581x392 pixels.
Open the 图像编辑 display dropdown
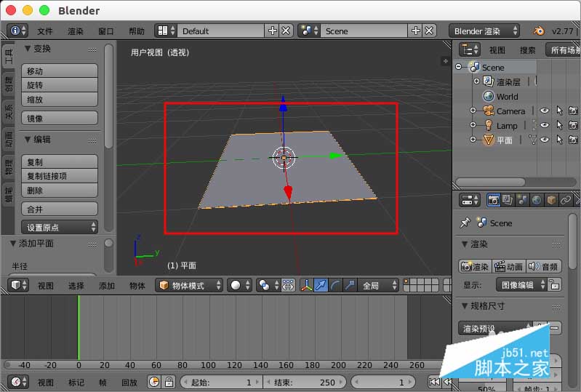tap(521, 285)
